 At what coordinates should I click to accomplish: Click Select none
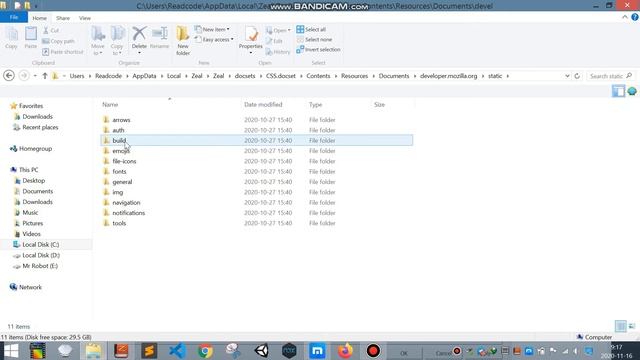[x=314, y=40]
